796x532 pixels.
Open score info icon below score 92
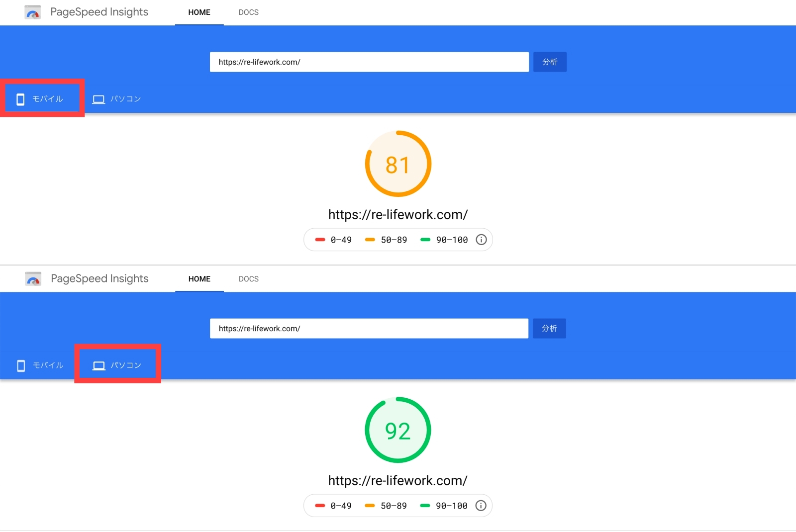coord(481,506)
